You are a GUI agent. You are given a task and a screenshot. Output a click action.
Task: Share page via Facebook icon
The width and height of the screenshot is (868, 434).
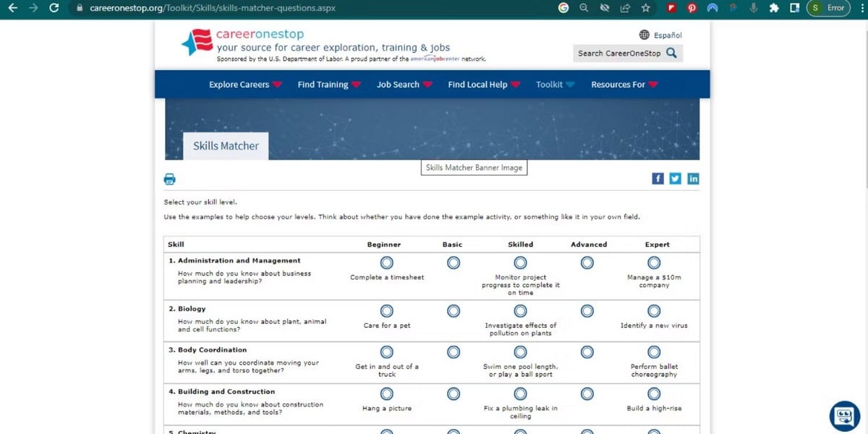(x=658, y=179)
